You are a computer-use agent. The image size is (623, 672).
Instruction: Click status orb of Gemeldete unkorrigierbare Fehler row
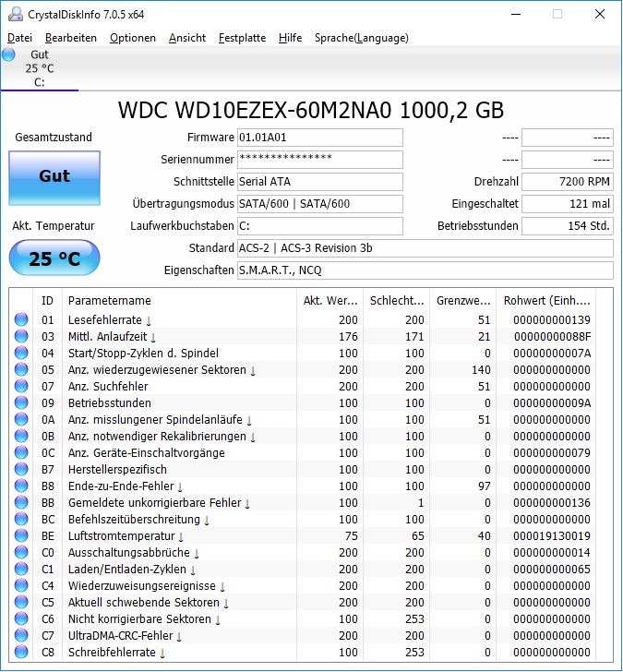[21, 502]
